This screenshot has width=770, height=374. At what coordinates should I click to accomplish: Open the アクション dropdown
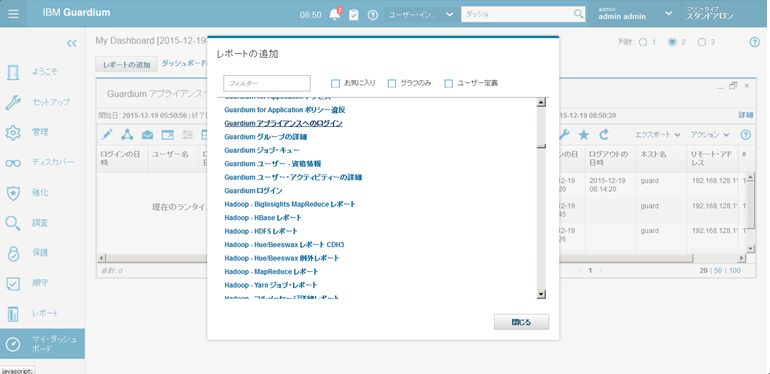[710, 134]
